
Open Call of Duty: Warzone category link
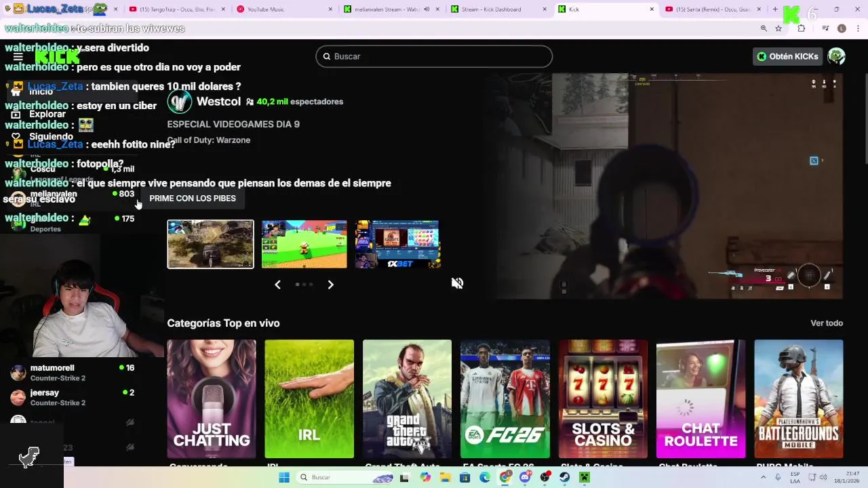209,140
